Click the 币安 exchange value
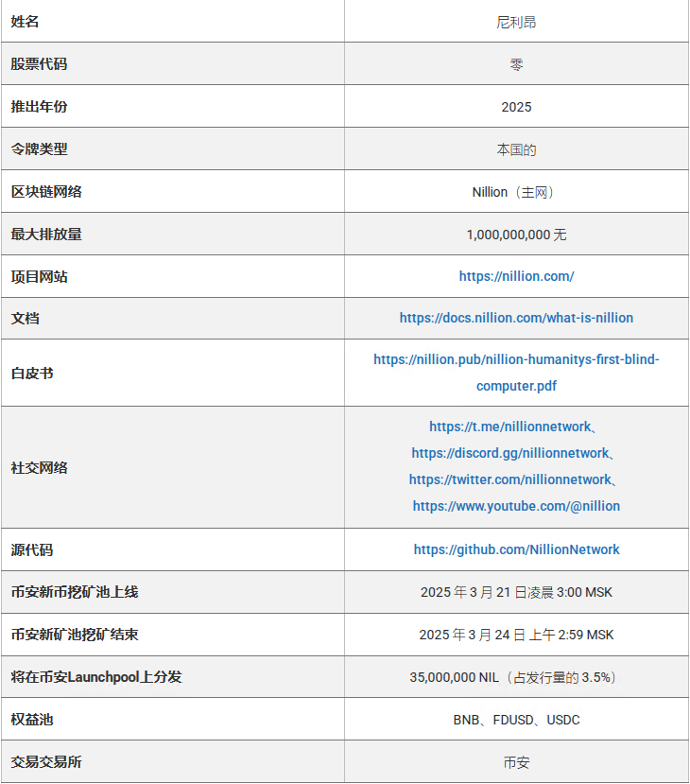The width and height of the screenshot is (690, 784). pyautogui.click(x=516, y=762)
